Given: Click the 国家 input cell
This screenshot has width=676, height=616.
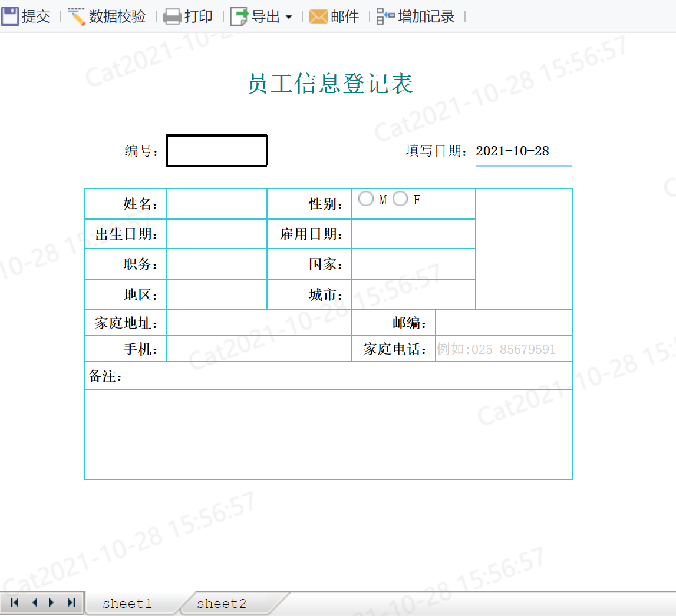Looking at the screenshot, I should click(414, 264).
